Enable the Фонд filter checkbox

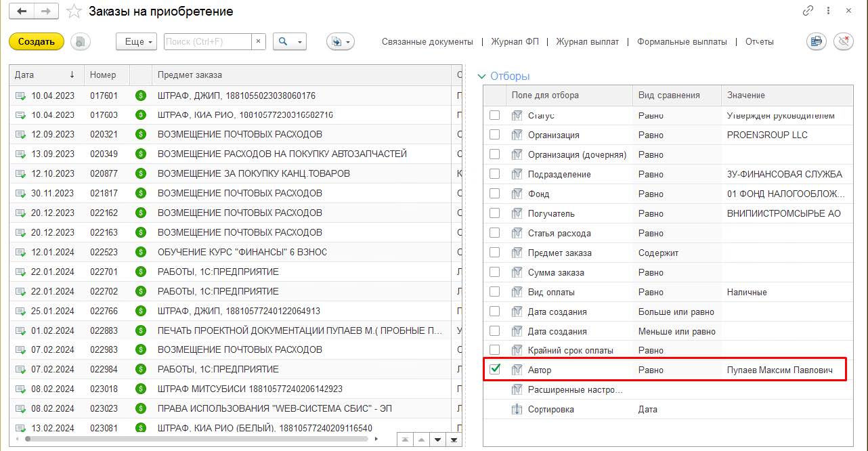pos(495,194)
